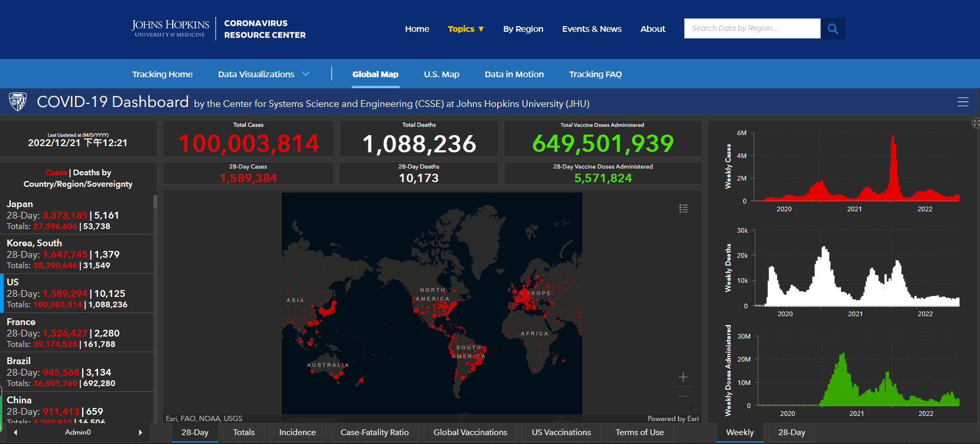Zoom out on the map with minus

(x=683, y=397)
